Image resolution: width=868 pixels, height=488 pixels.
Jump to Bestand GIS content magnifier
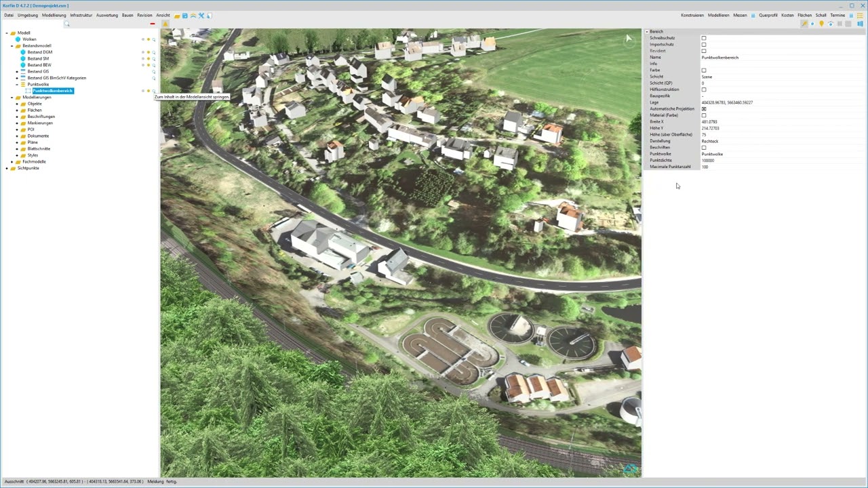point(154,71)
